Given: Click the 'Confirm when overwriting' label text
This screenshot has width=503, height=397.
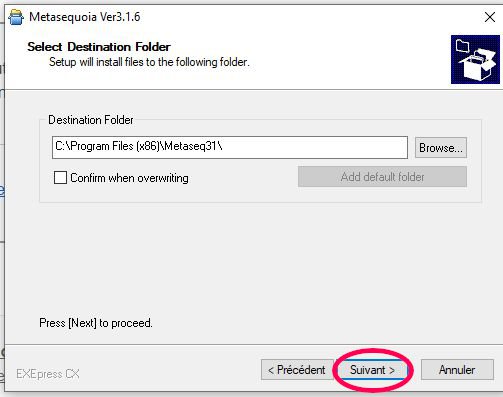Looking at the screenshot, I should click(129, 178).
